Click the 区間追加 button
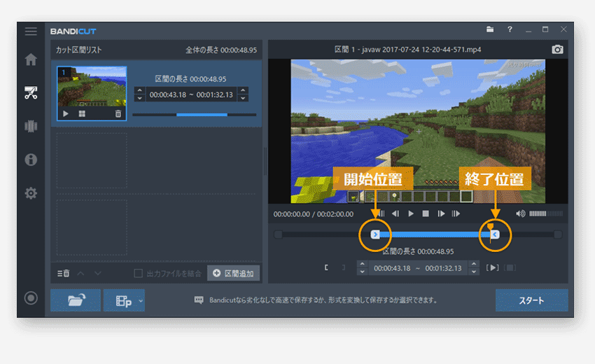Image resolution: width=595 pixels, height=364 pixels. pyautogui.click(x=233, y=273)
